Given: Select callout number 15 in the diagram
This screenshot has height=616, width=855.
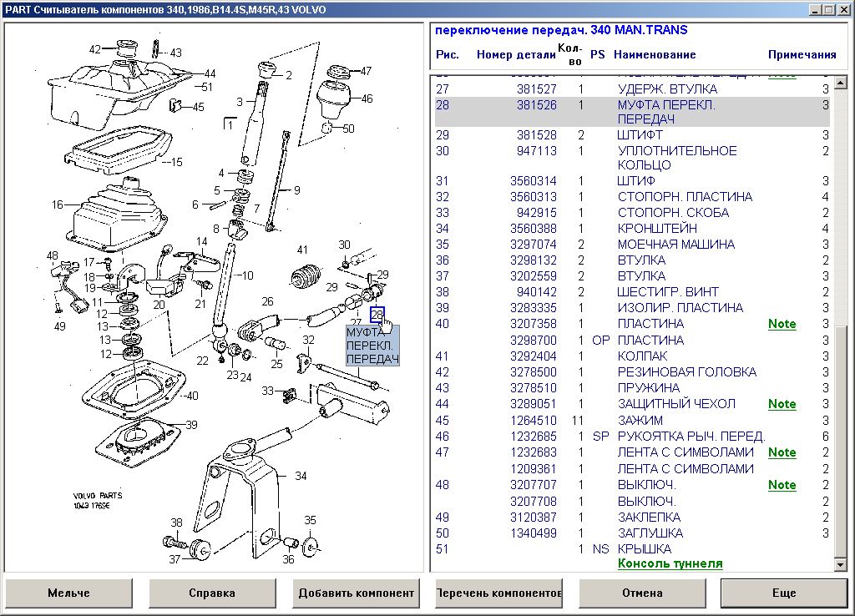Looking at the screenshot, I should [176, 162].
